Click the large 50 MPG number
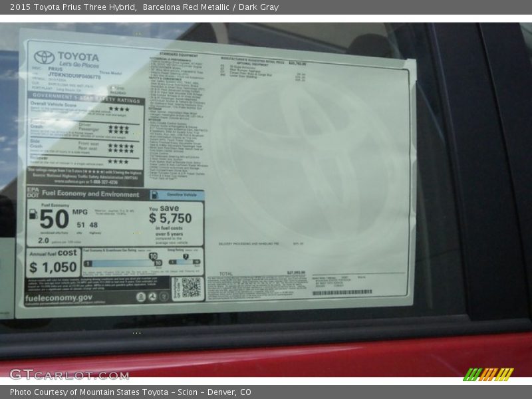Image resolution: width=532 pixels, height=399 pixels. point(54,219)
